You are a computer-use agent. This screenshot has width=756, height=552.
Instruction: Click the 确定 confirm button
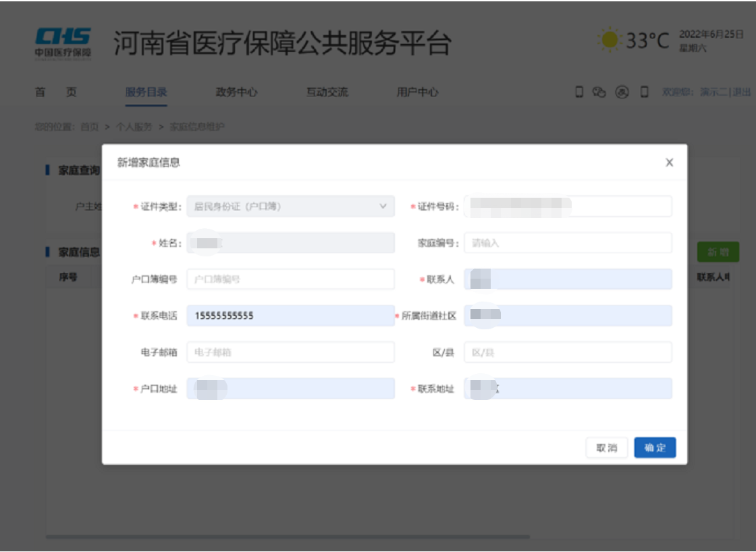(x=655, y=447)
